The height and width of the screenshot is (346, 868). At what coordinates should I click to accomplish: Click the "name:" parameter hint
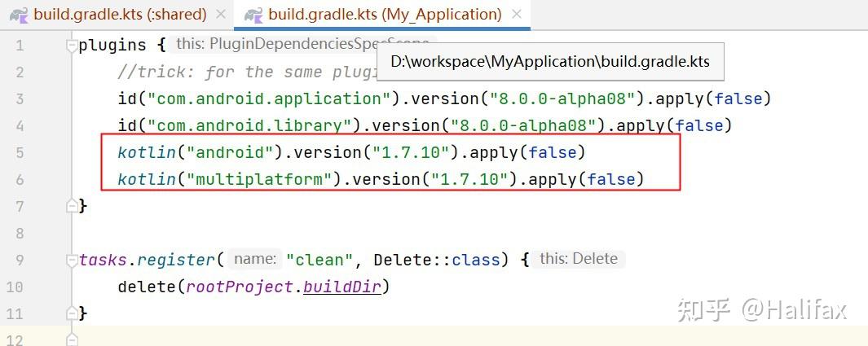click(253, 260)
